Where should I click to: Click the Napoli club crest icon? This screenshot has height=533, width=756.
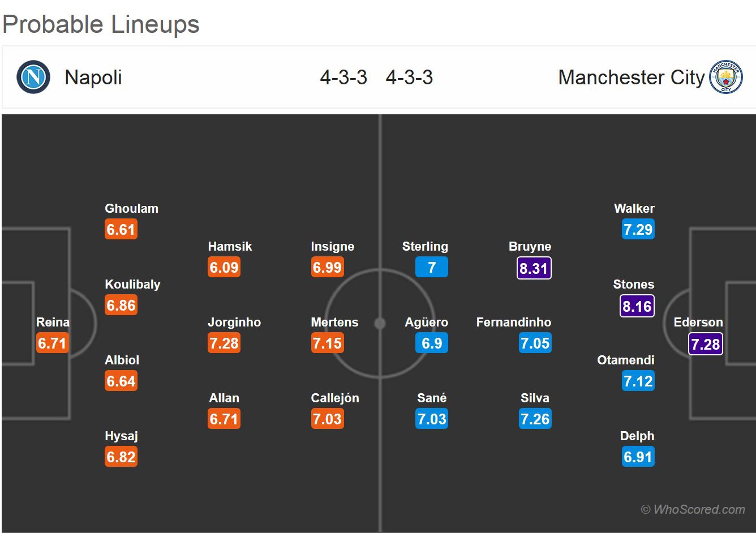click(x=33, y=78)
